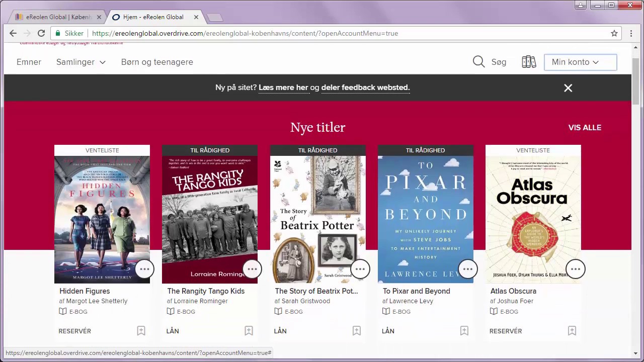Open The Story of Beatrix Pot... title link

[x=316, y=291]
